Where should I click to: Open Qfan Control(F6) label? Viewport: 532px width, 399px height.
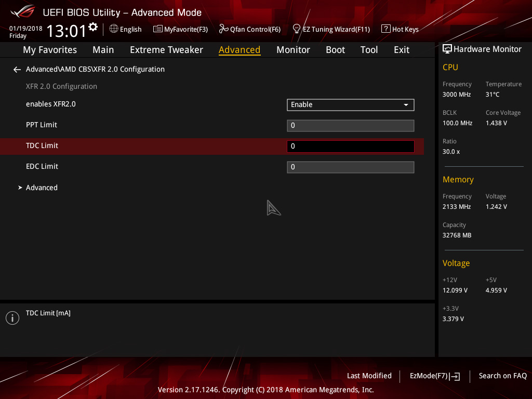tap(255, 30)
